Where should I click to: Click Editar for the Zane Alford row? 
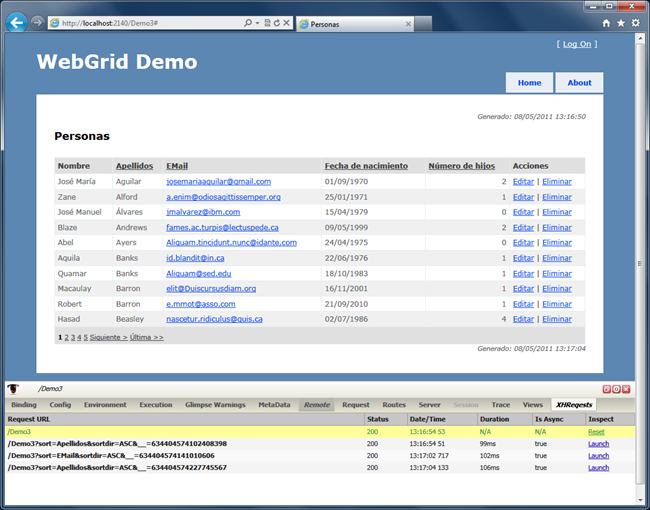(523, 197)
